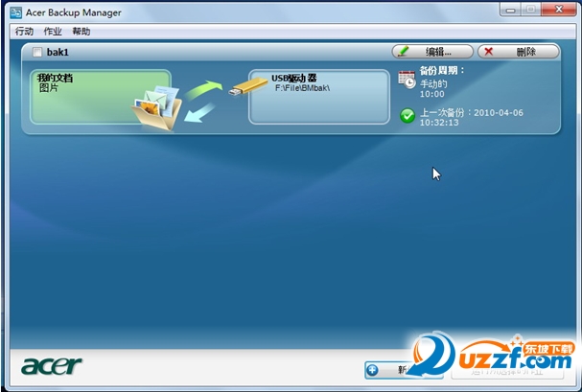This screenshot has width=582, height=392.
Task: Open the 作业 menu
Action: pos(53,32)
